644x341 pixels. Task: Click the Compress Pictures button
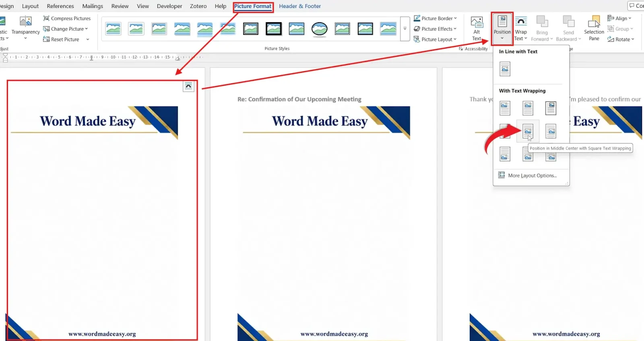click(67, 18)
